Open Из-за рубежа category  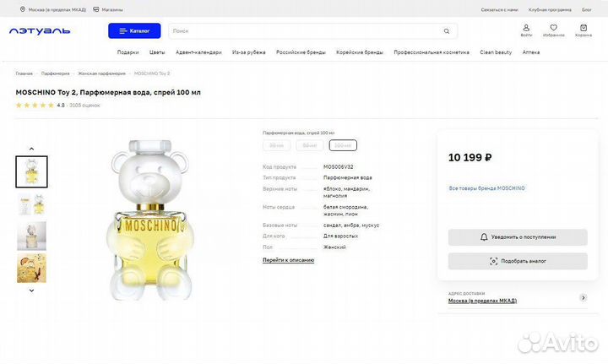tap(249, 52)
